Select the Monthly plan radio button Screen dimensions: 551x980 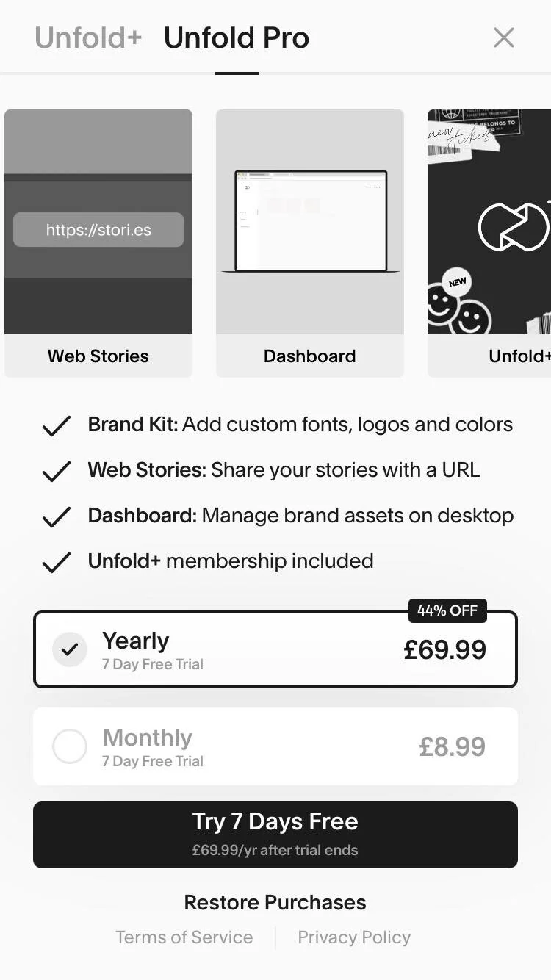click(70, 746)
